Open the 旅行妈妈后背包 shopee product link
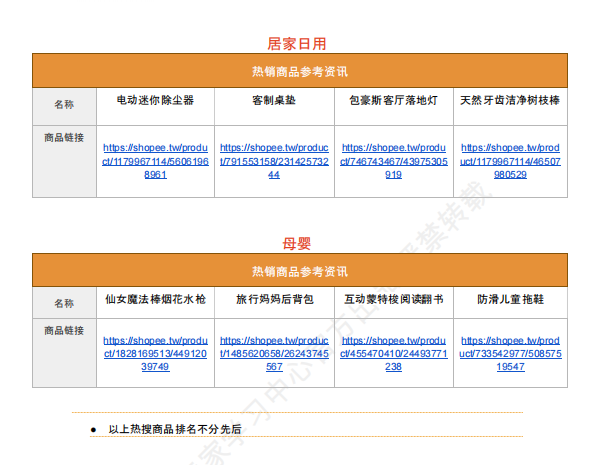 click(274, 353)
